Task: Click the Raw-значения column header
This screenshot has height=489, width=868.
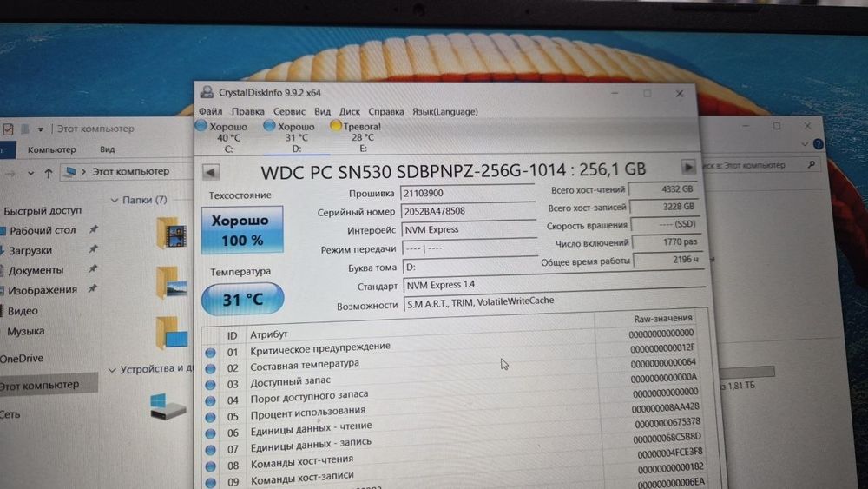Action: [x=662, y=319]
